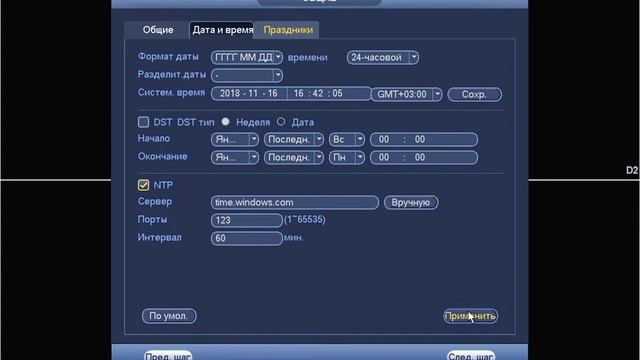Click the След. шаг next step button
The width and height of the screenshot is (640, 360).
471,356
